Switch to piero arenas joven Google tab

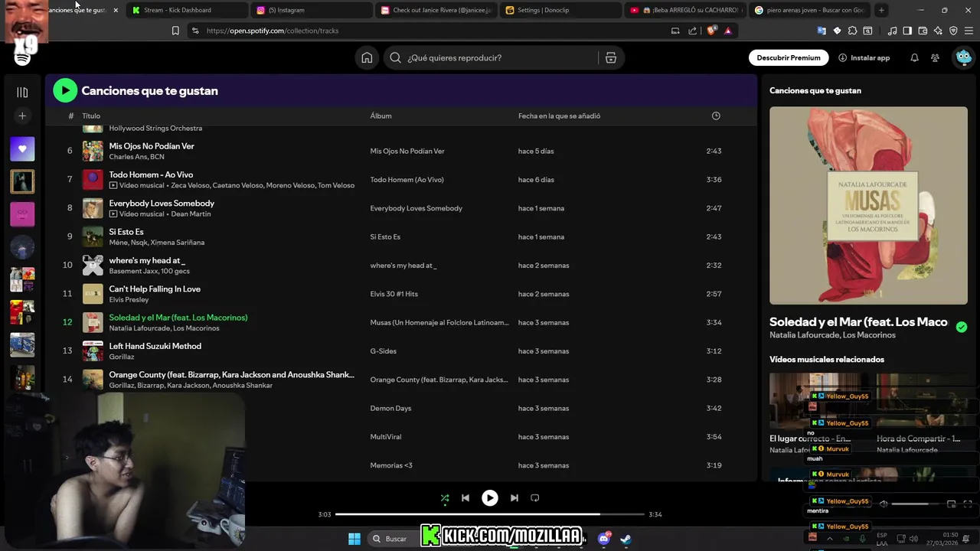click(810, 10)
